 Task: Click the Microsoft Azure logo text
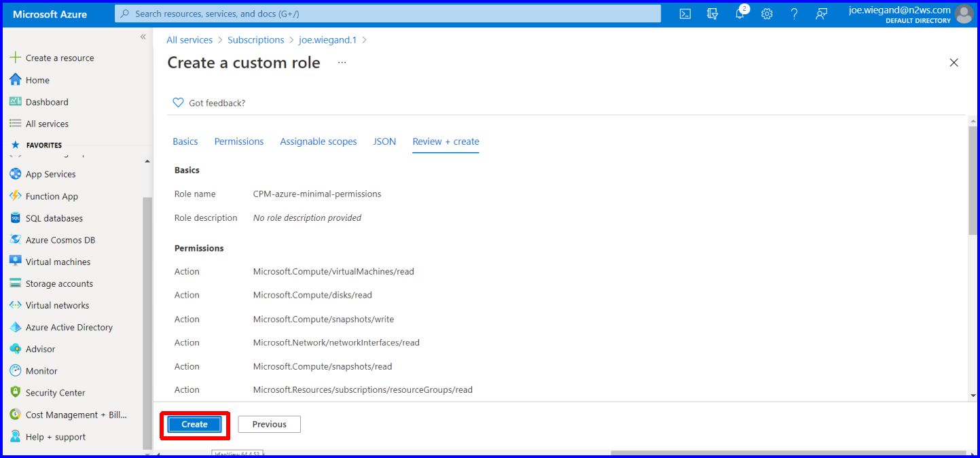[50, 14]
